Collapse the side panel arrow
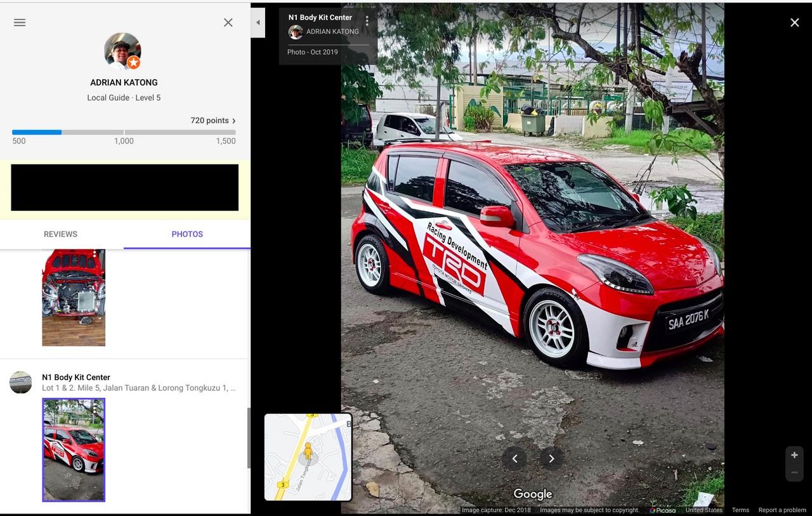 (258, 22)
